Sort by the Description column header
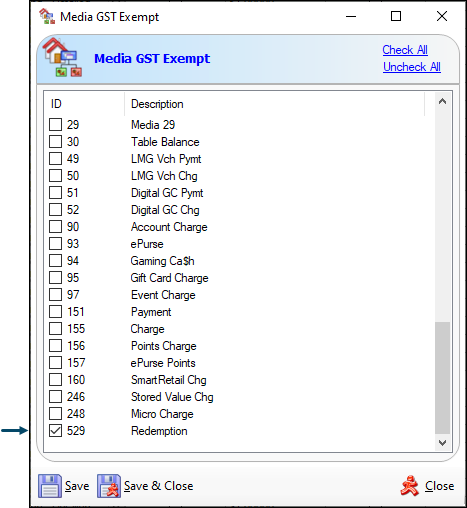 pos(274,104)
